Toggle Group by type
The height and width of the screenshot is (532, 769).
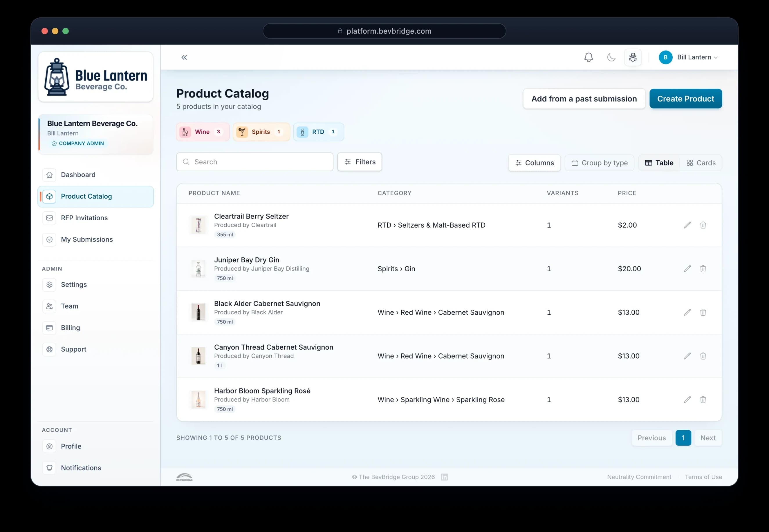[x=599, y=163]
